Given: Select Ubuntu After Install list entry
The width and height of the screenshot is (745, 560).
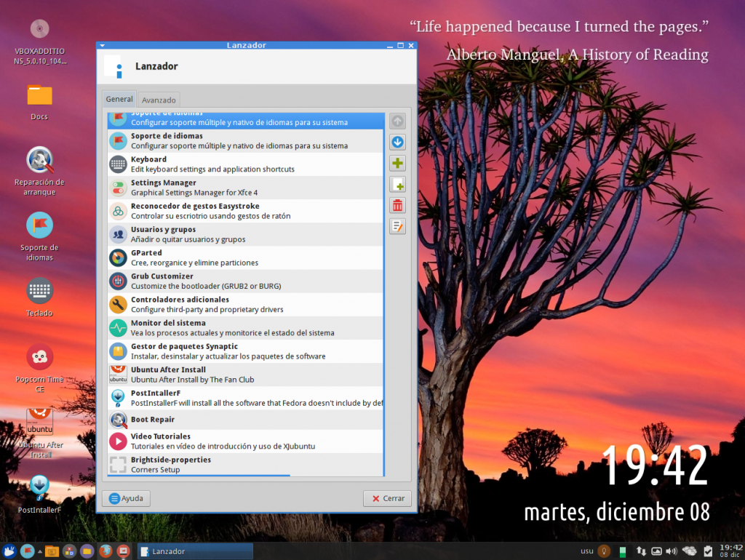Looking at the screenshot, I should coord(246,375).
